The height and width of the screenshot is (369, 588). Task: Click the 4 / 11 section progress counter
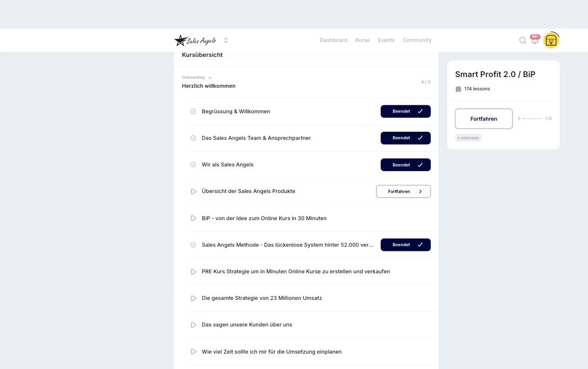pyautogui.click(x=425, y=82)
